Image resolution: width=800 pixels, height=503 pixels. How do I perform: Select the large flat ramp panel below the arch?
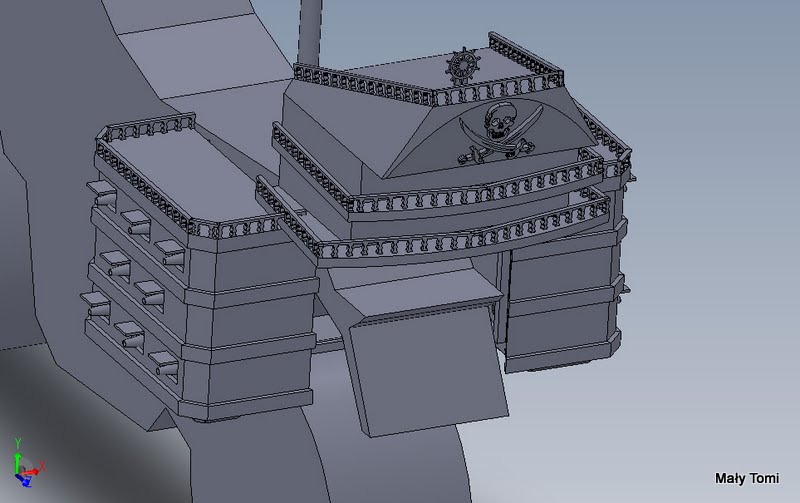(x=428, y=370)
